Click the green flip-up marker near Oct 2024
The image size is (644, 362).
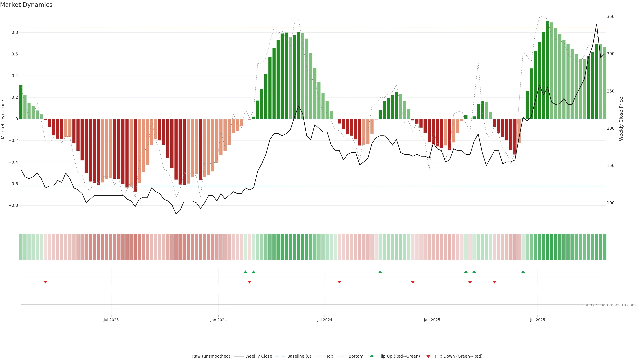380,272
